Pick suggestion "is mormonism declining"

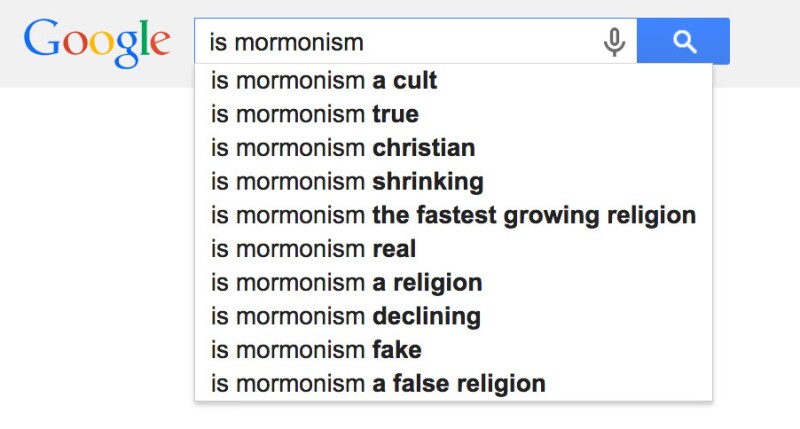[x=345, y=317]
